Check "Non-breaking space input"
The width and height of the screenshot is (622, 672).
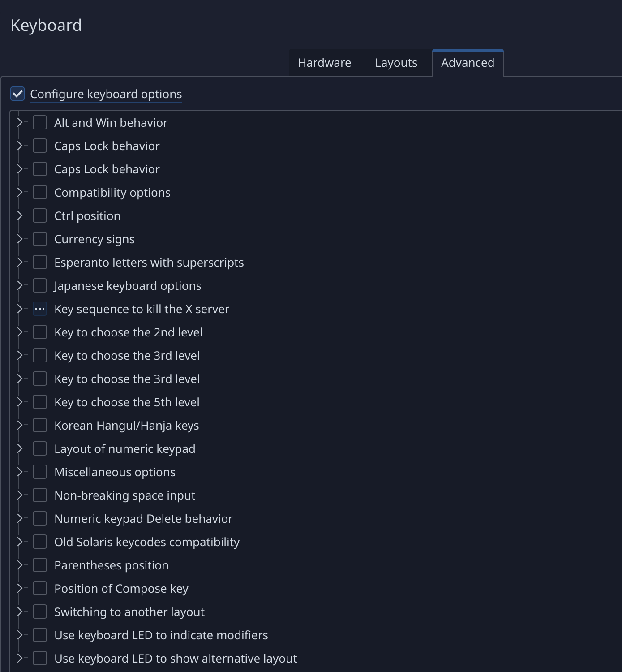[x=40, y=495]
